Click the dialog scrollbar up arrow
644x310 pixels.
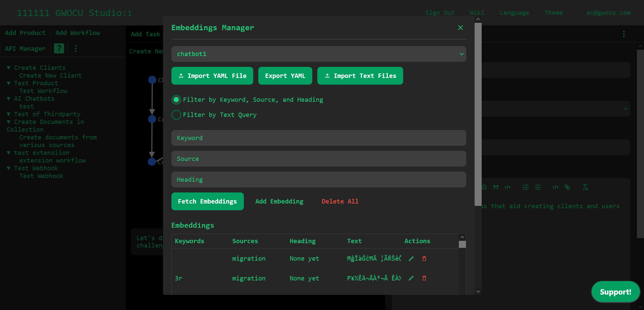[x=478, y=19]
